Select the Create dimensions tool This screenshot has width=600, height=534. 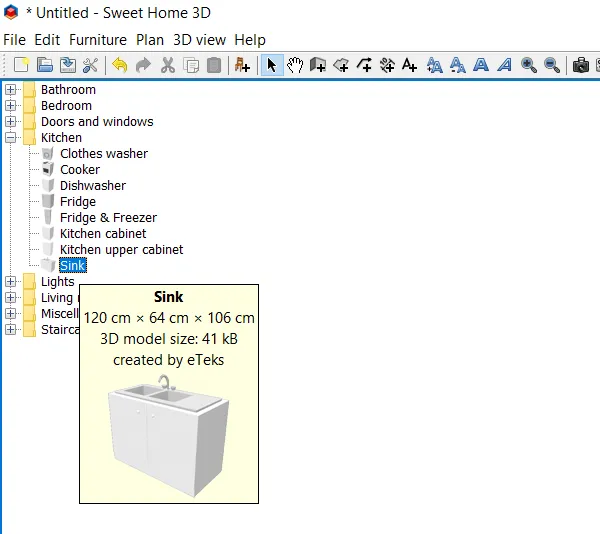click(x=387, y=65)
